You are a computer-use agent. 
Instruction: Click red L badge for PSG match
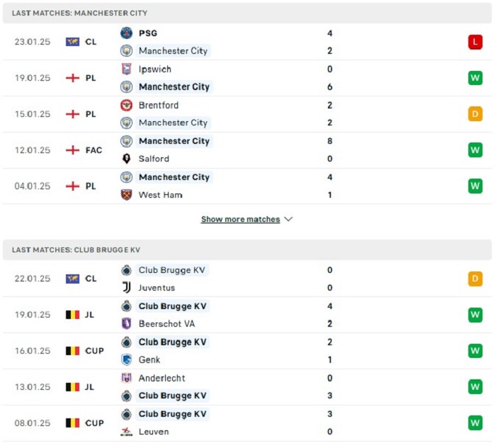[x=475, y=42]
